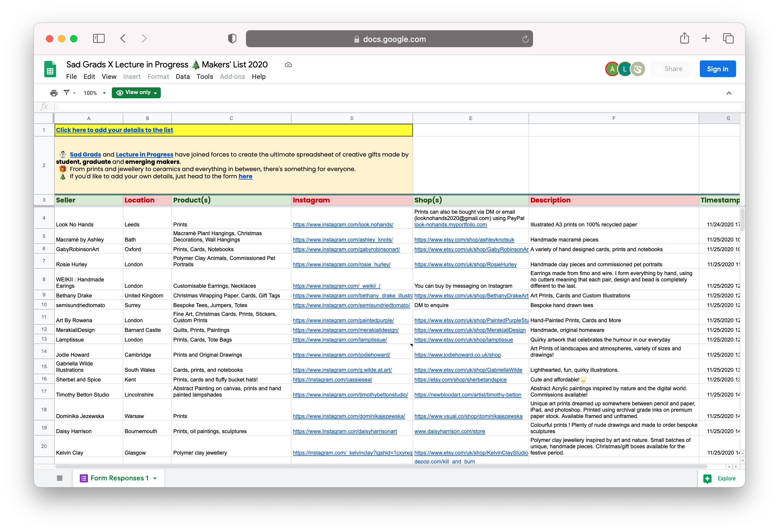Select the cell Bespoke Tees, Jumpers, Totes
Image resolution: width=779 pixels, height=532 pixels.
(231, 305)
